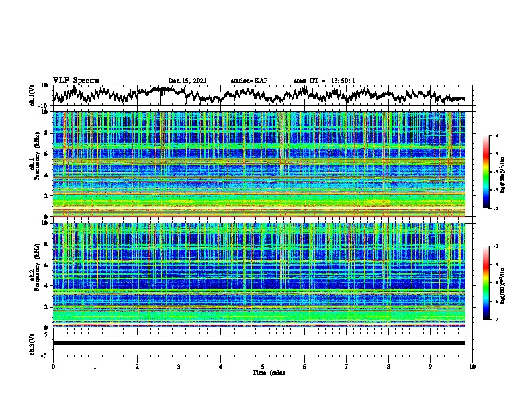Viewport: 532px width, 411px height.
Task: Click the '4' kHz tick of ch.2 spectrogram
Action: 47,286
